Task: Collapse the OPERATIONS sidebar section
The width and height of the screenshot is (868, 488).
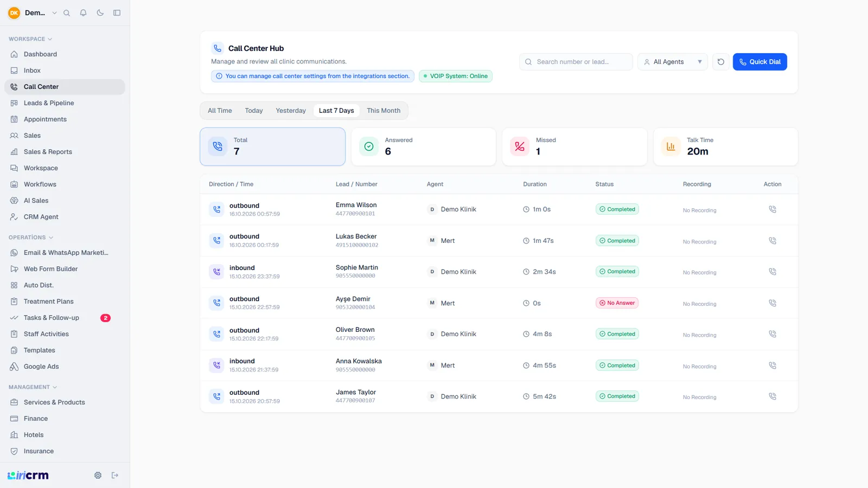Action: (31, 237)
